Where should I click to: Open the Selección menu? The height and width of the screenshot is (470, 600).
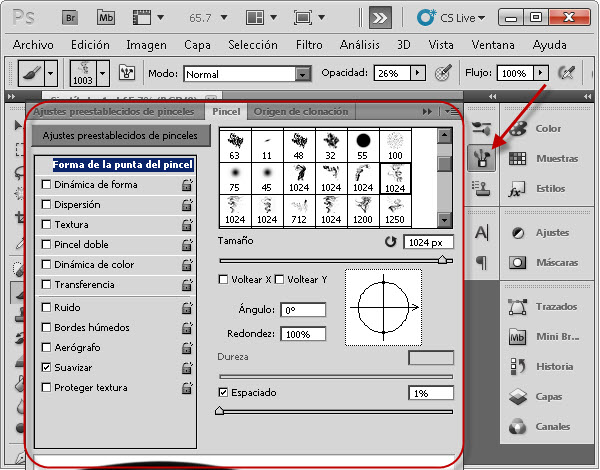tap(253, 45)
